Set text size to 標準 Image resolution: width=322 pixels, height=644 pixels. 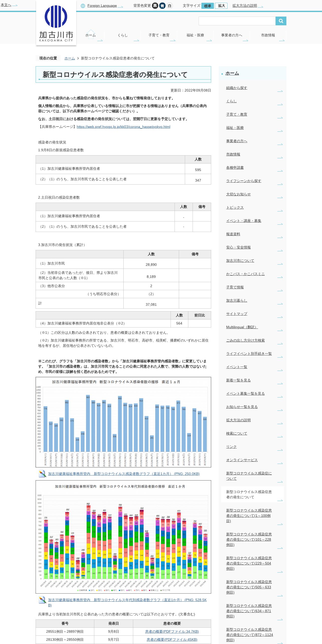(207, 6)
